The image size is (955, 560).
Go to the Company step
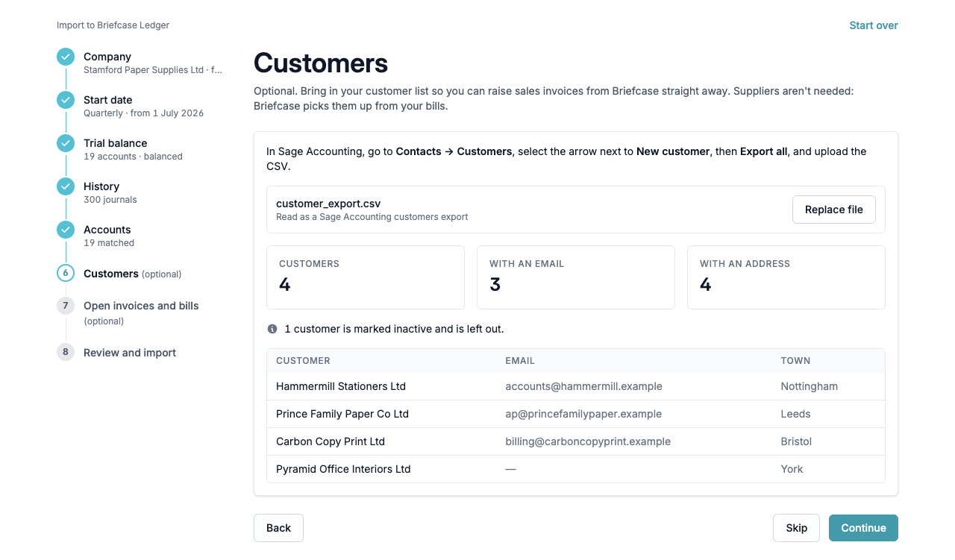click(x=107, y=57)
